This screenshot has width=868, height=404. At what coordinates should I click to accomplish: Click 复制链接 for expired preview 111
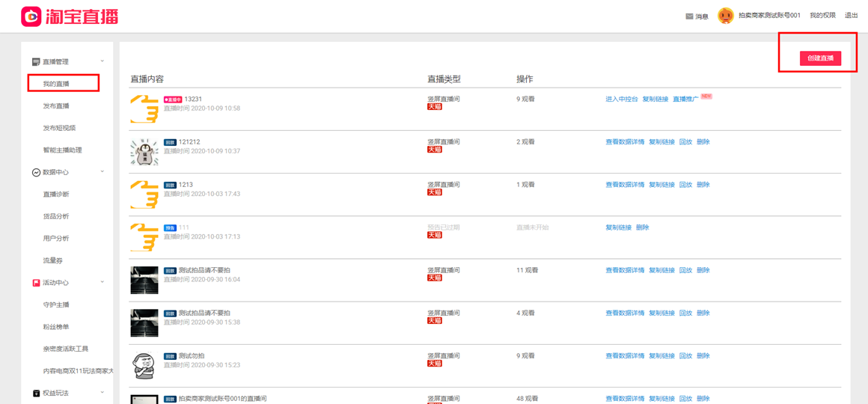point(618,227)
